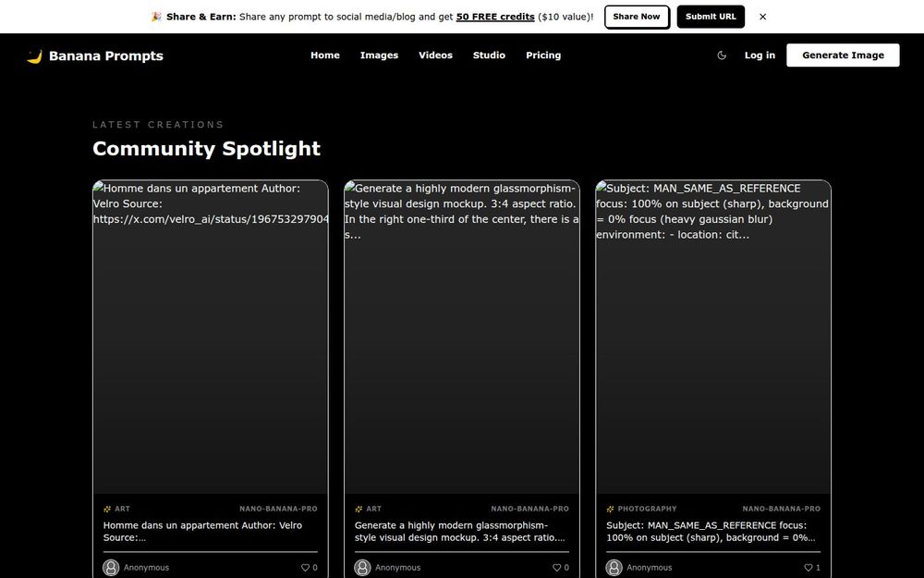Screen dimensions: 924x578
Task: Like the Homme dans un appartement card
Action: coord(305,568)
